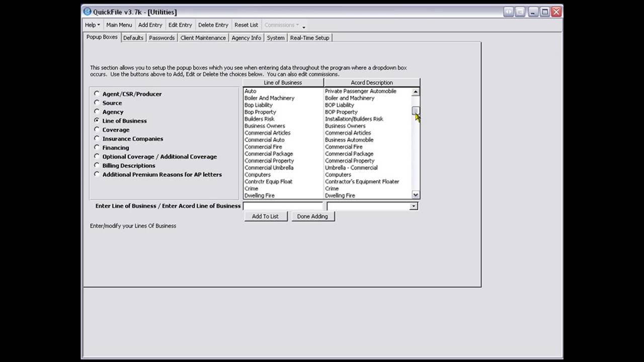
Task: Select the Agent/CSR/Producer radio button
Action: coord(97,94)
